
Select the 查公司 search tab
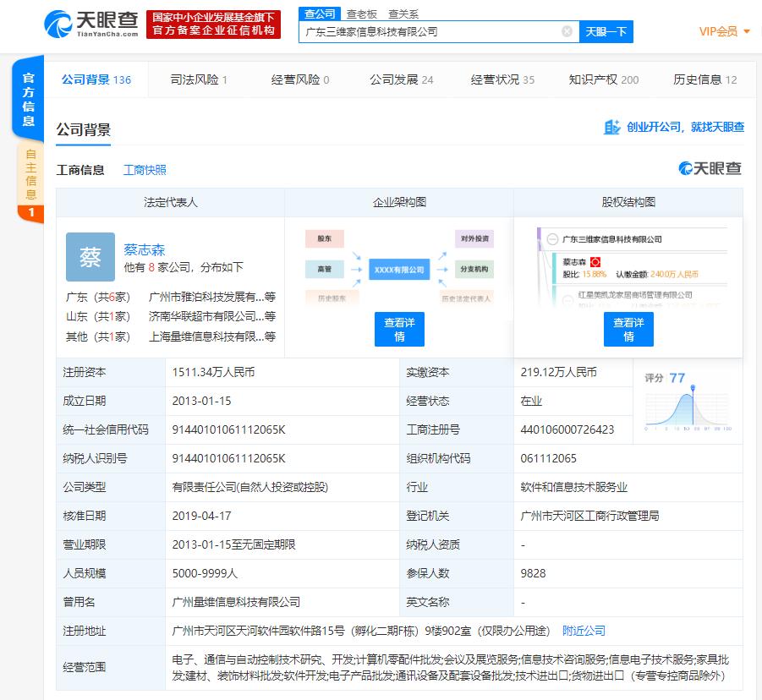tap(320, 14)
